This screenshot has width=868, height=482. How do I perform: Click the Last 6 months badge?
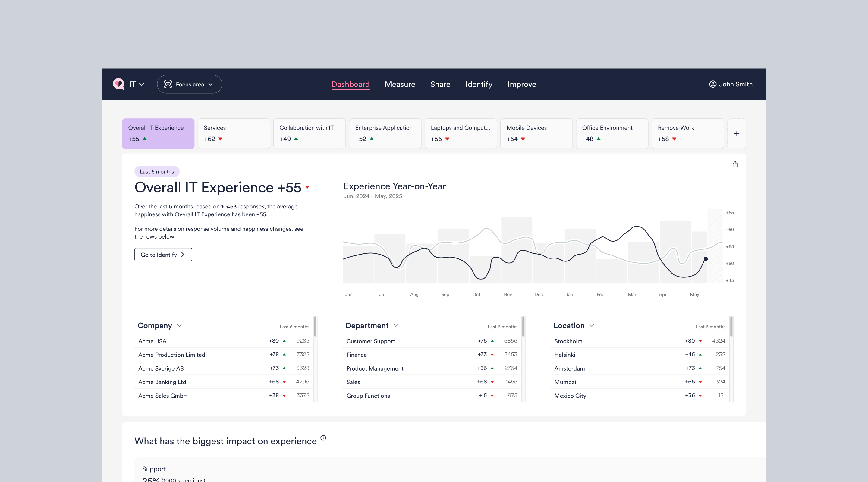(x=157, y=171)
